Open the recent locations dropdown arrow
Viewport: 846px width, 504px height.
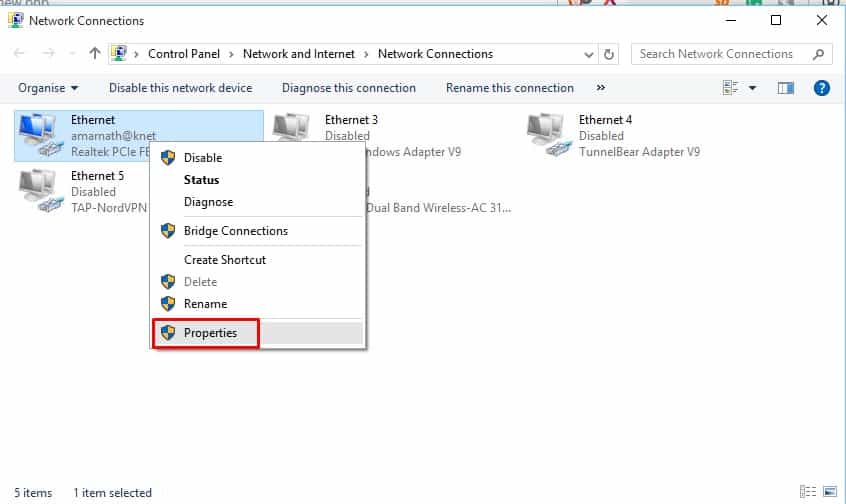[72, 53]
